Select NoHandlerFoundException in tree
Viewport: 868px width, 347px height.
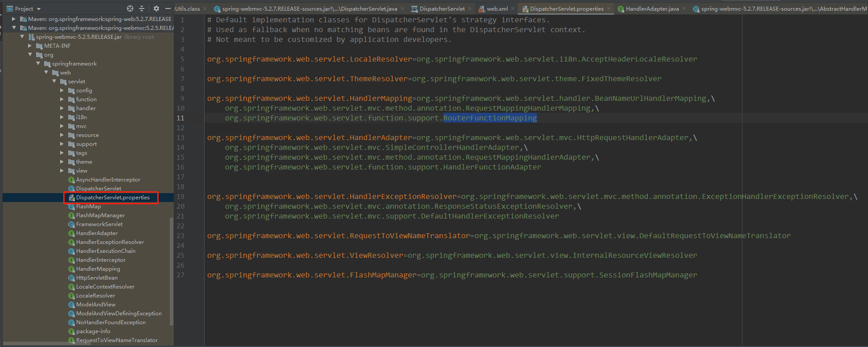(111, 322)
